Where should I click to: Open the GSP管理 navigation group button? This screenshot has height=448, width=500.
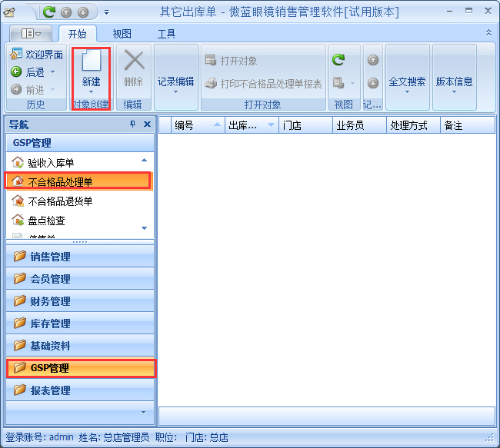(x=81, y=368)
